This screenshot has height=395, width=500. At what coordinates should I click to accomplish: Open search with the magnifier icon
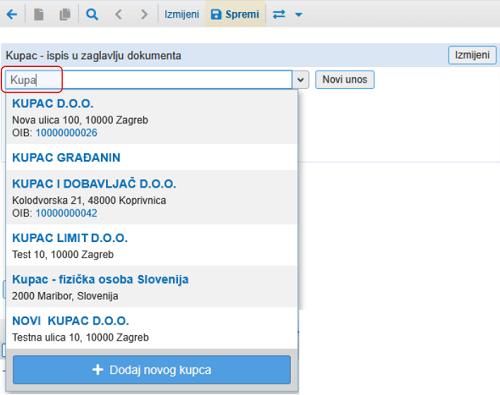(x=92, y=14)
